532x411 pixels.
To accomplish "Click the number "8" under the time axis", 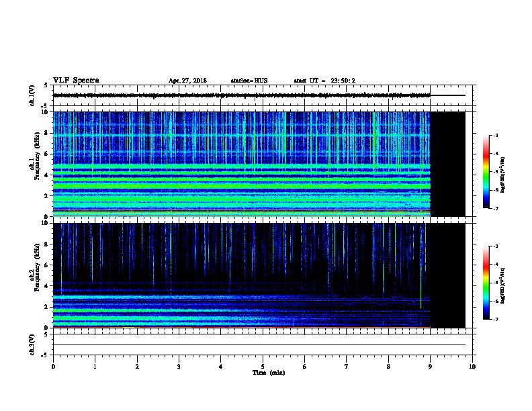I will [388, 367].
